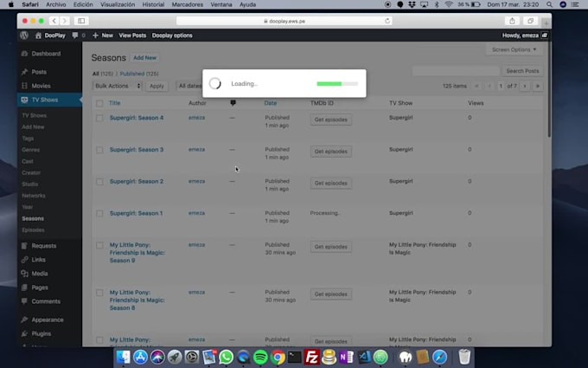588x368 pixels.
Task: Click the DooPlay home icon in admin bar
Action: (x=38, y=36)
